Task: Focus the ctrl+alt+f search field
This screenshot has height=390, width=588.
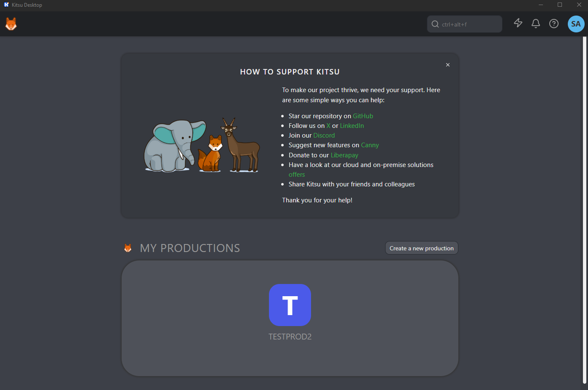Action: click(x=465, y=24)
